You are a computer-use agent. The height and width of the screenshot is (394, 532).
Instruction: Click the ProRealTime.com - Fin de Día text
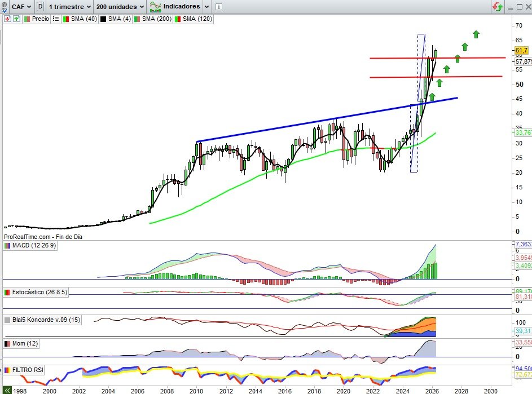coord(43,237)
